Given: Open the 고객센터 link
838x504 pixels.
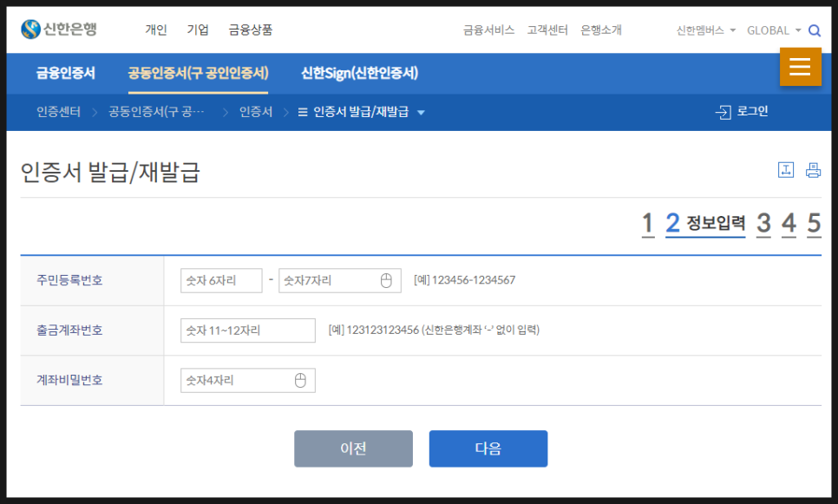Looking at the screenshot, I should click(547, 29).
